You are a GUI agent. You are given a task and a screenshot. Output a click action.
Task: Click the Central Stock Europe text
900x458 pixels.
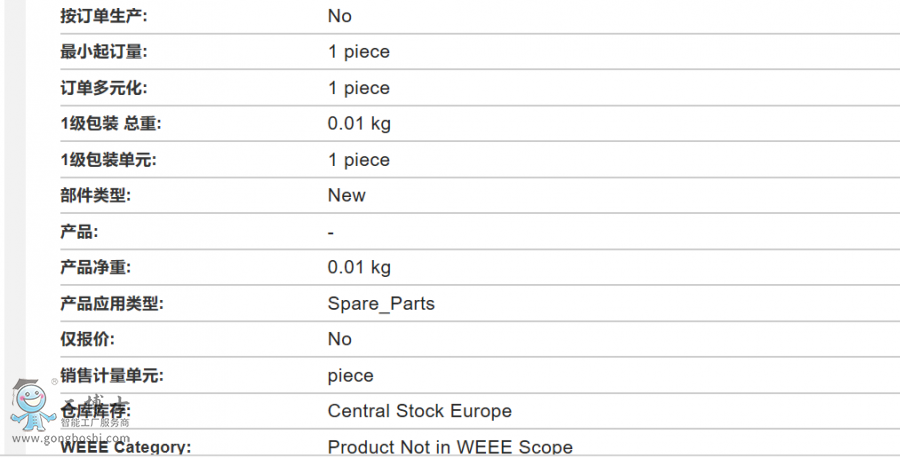click(420, 411)
